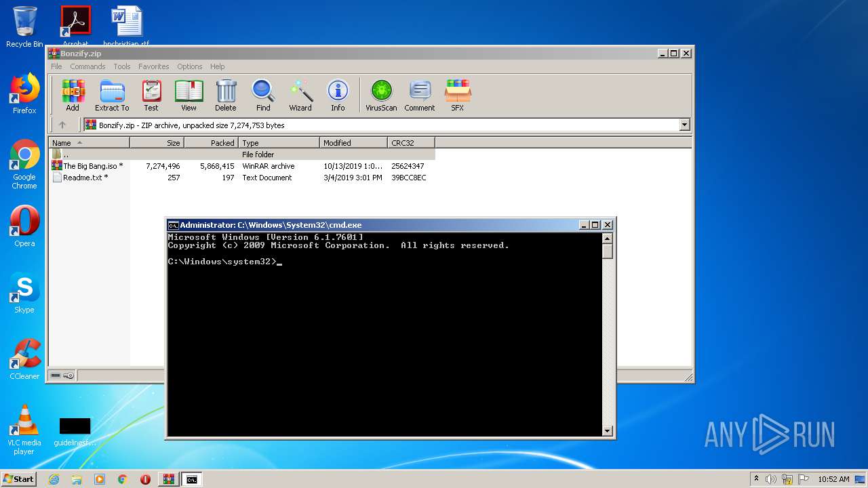Create SFX self-extracting archive
Screen dimensions: 868x488
458,95
